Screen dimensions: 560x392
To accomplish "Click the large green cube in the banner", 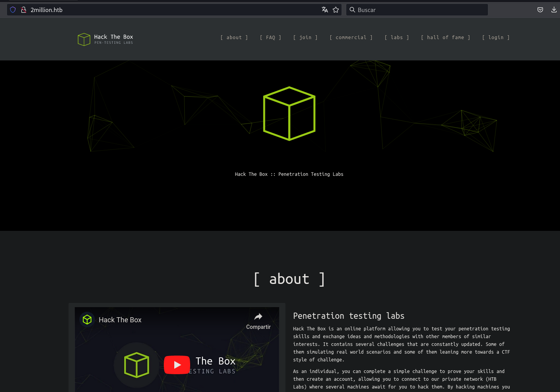I will 289,113.
